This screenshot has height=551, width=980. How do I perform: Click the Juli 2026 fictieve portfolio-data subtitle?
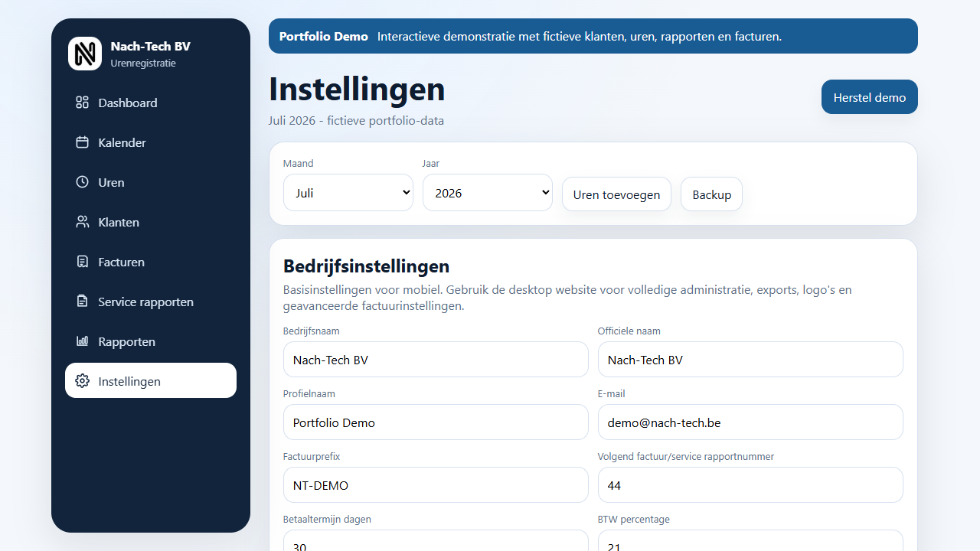(x=356, y=121)
